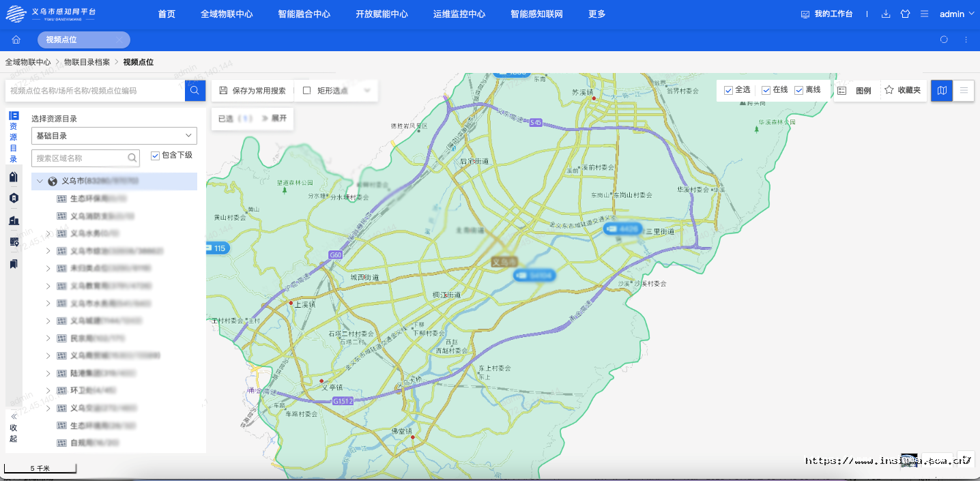Click the download icon in the top bar

[886, 13]
